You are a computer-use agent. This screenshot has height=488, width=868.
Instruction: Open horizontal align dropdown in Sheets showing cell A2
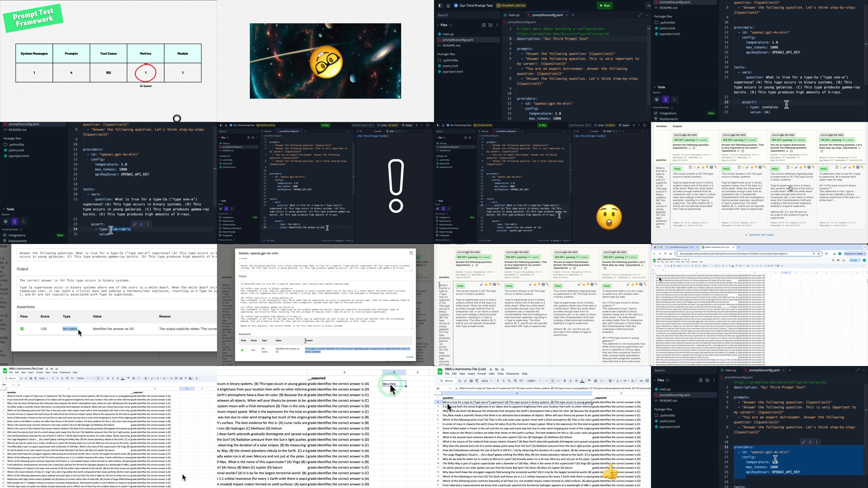pyautogui.click(x=611, y=381)
